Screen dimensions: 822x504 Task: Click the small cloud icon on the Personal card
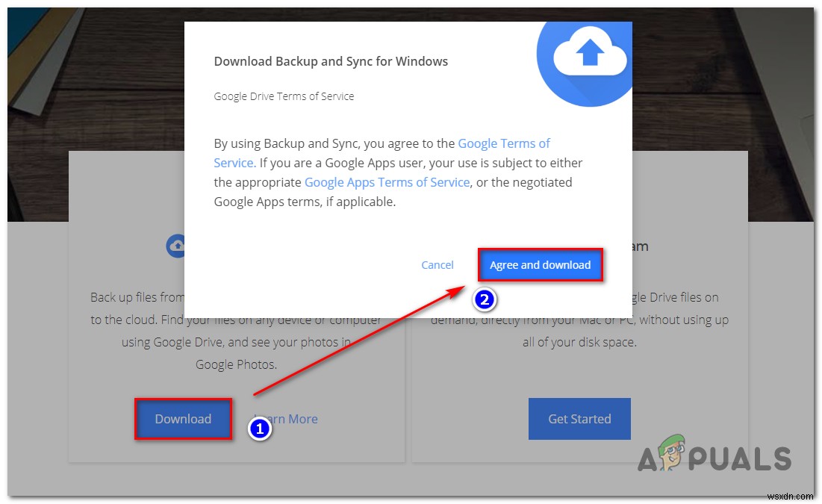(177, 246)
